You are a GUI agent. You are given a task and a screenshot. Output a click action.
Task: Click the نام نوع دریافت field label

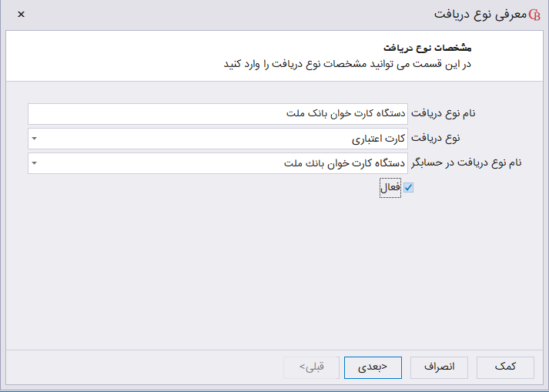pos(443,114)
